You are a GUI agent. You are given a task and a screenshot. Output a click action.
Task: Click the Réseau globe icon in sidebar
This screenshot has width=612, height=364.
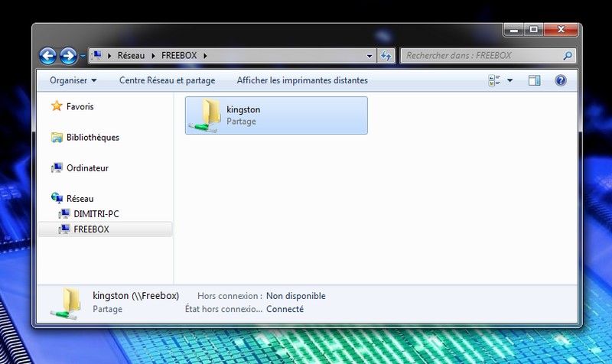[x=57, y=198]
